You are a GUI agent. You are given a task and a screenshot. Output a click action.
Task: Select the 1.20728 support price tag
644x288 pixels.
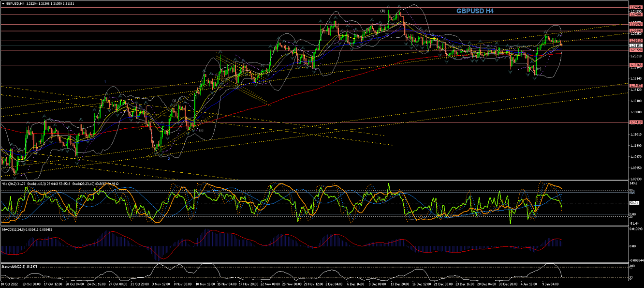635,50
